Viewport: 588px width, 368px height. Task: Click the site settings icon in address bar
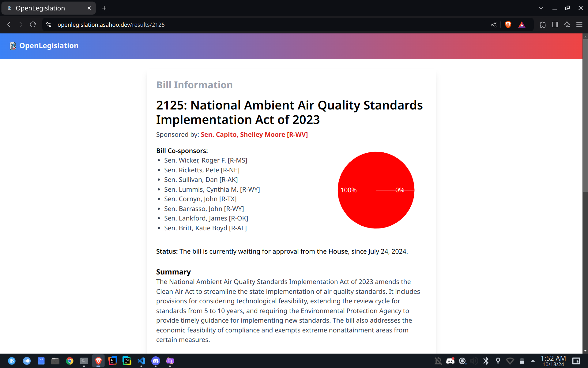pyautogui.click(x=49, y=25)
